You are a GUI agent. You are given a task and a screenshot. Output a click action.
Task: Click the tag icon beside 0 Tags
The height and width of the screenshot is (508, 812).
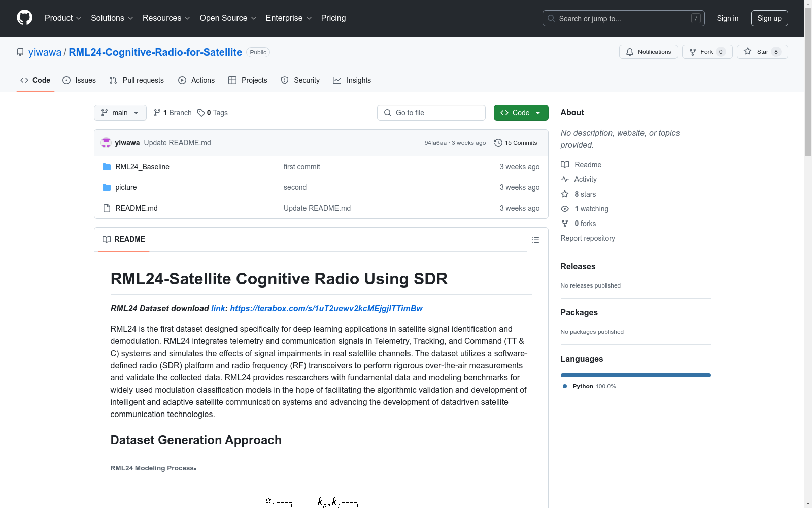tap(201, 113)
